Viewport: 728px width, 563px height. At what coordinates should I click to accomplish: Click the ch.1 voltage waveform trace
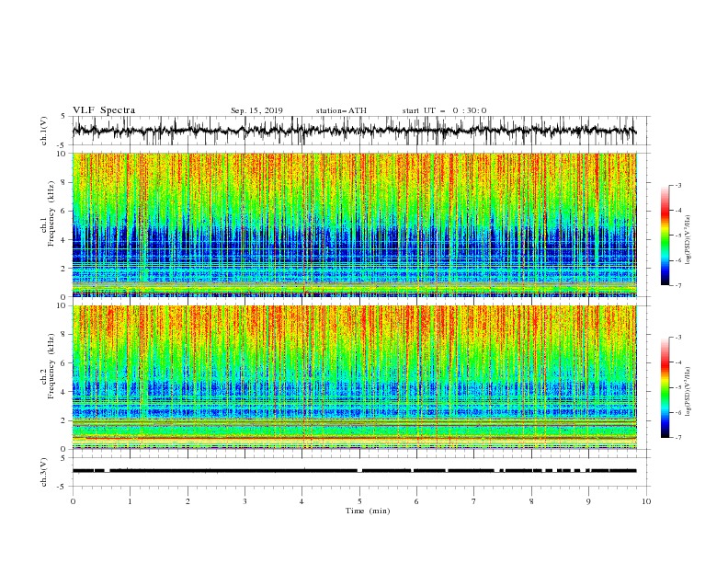pyautogui.click(x=354, y=131)
